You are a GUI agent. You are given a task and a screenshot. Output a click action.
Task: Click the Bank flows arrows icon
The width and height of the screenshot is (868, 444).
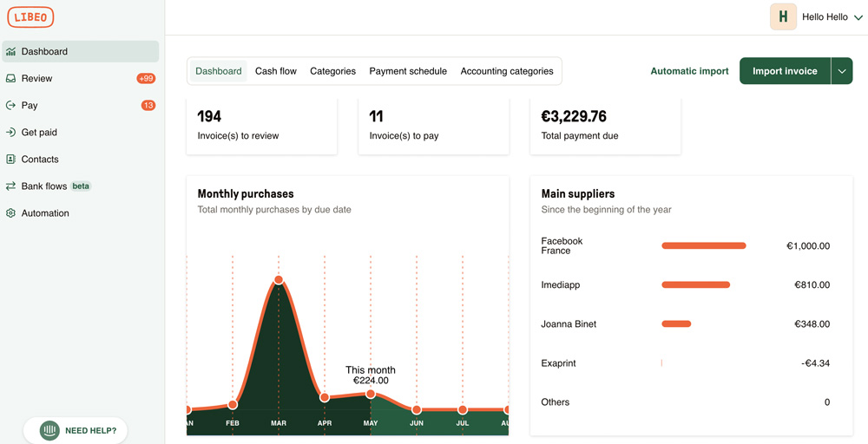(10, 186)
